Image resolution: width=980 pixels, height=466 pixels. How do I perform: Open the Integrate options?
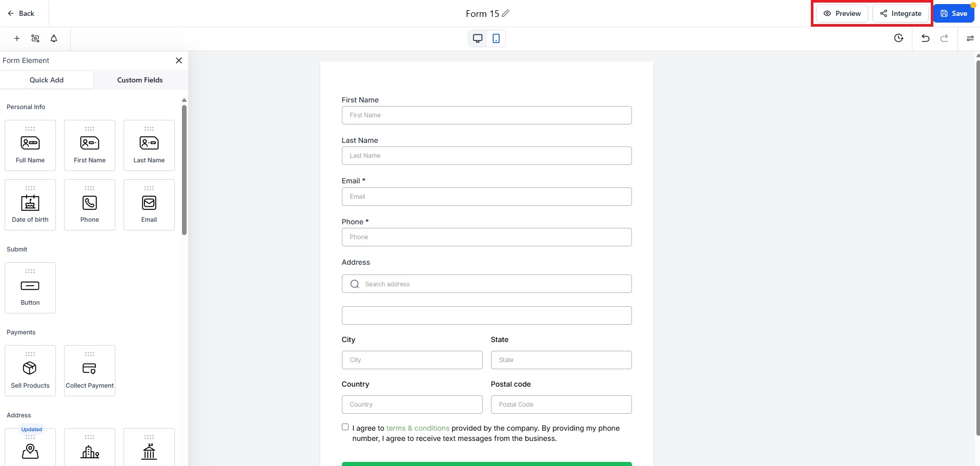[901, 13]
